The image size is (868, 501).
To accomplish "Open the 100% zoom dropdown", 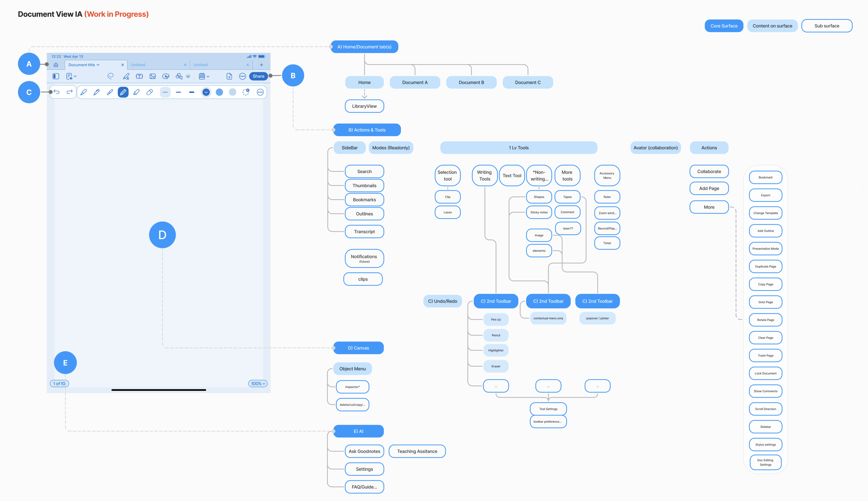I will click(x=258, y=384).
